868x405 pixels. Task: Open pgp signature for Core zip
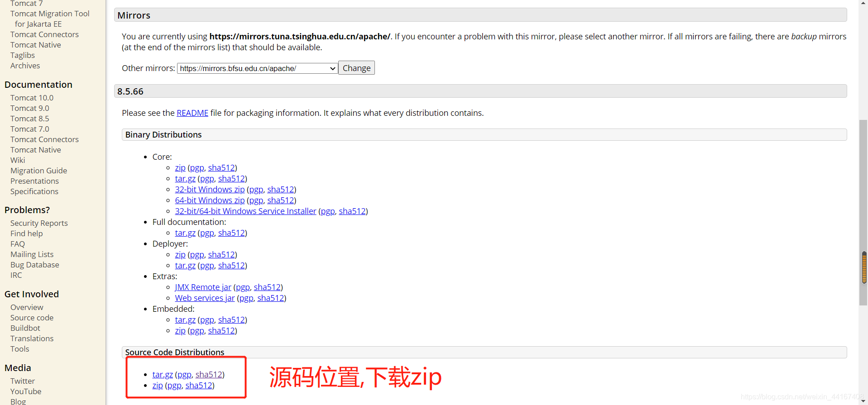click(x=197, y=168)
